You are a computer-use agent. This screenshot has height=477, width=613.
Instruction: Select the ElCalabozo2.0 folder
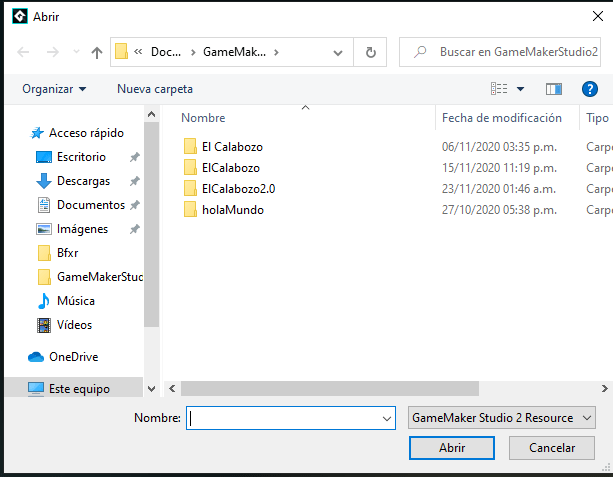tap(238, 188)
